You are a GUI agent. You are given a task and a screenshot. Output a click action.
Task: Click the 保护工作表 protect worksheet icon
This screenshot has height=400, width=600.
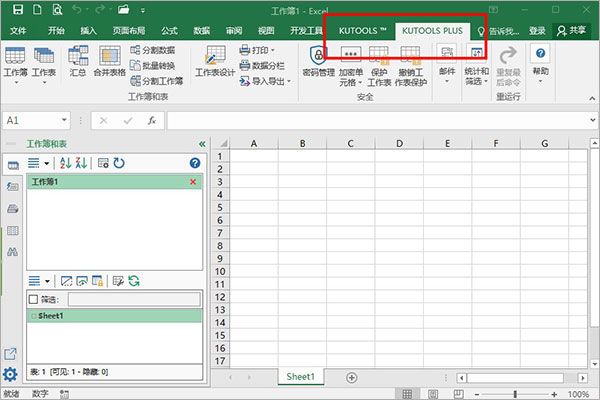(379, 61)
